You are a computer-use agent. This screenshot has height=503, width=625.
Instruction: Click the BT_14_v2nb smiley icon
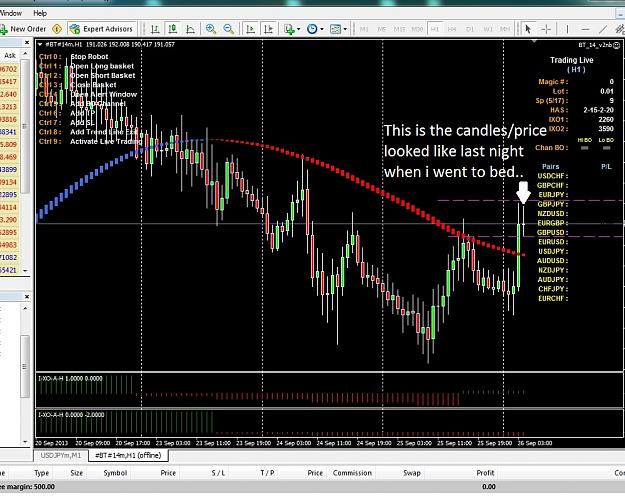616,45
